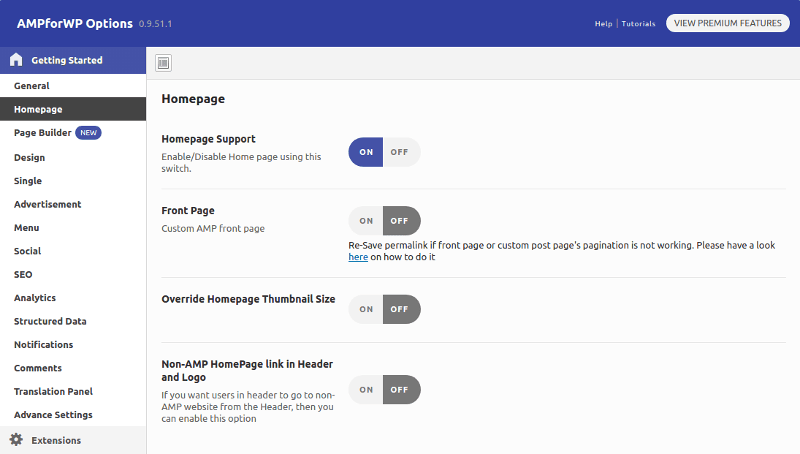
Task: Click 'Non-AMP HomePage link in Header and Logo' label
Action: point(247,371)
